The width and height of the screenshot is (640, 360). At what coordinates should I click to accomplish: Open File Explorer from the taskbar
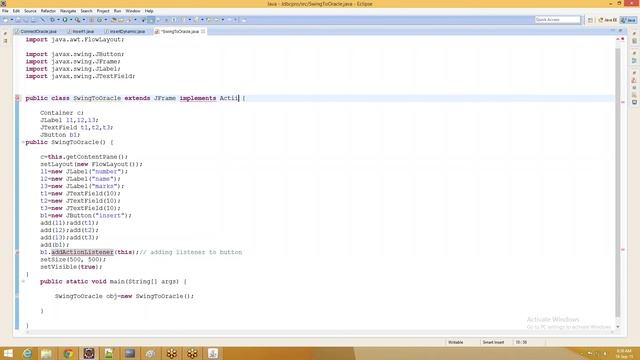(47, 353)
